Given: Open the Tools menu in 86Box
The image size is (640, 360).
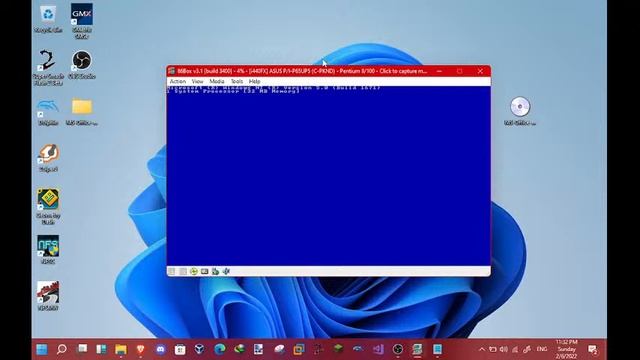Looking at the screenshot, I should pyautogui.click(x=237, y=82).
